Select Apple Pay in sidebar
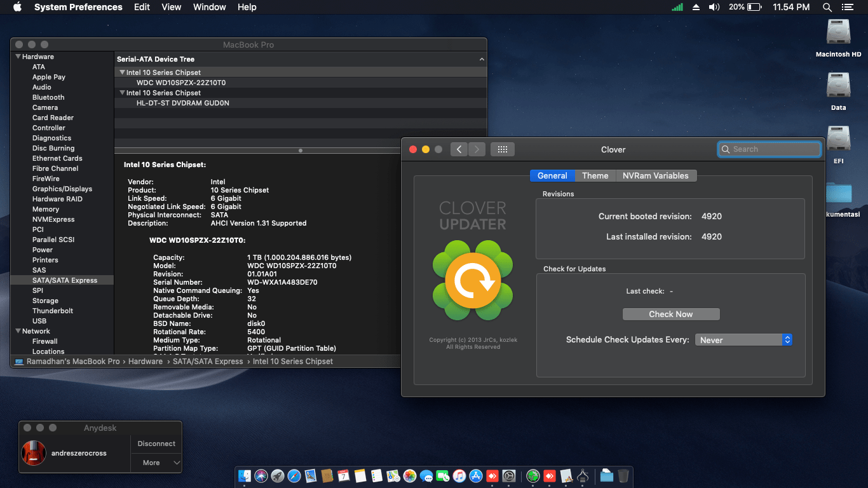This screenshot has height=488, width=868. tap(49, 77)
